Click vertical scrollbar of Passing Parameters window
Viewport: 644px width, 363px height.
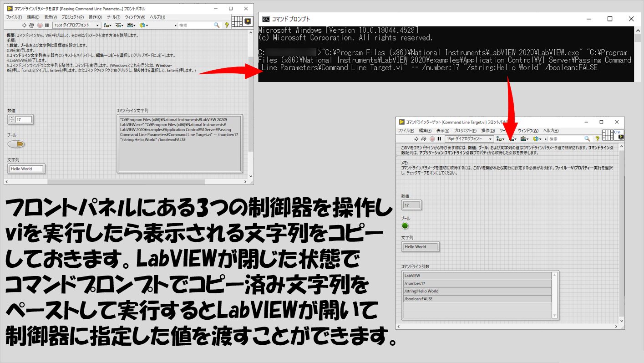click(x=251, y=105)
